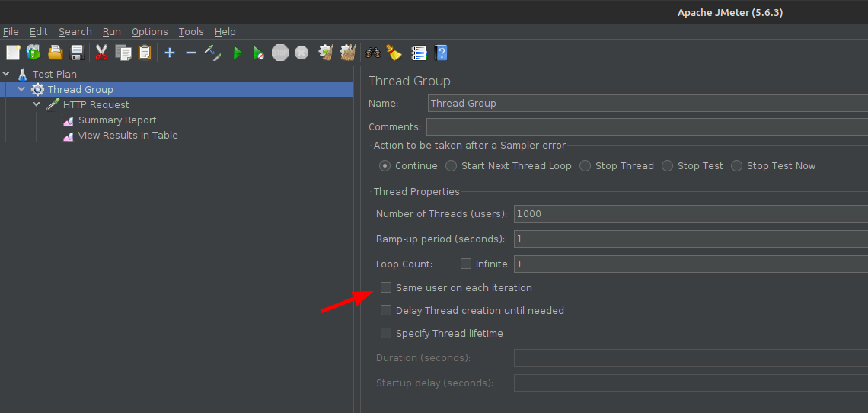Viewport: 868px width, 413px height.
Task: Collapse the HTTP Request tree node
Action: (37, 104)
